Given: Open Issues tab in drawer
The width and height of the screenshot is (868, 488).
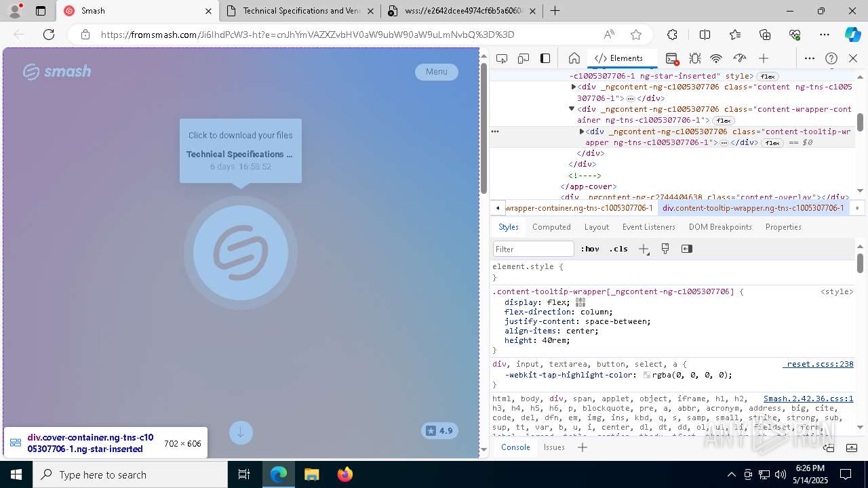Looking at the screenshot, I should coord(554,447).
